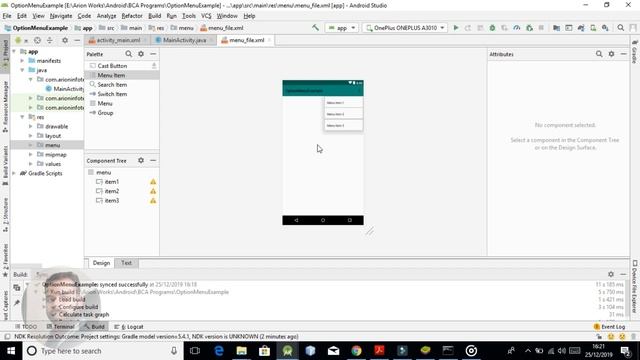Collapse the res folder

pos(22,117)
